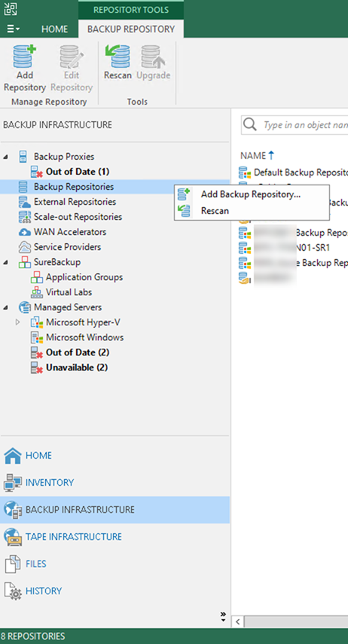Click the Add Repository ribbon icon
348x644 pixels.
coord(25,56)
